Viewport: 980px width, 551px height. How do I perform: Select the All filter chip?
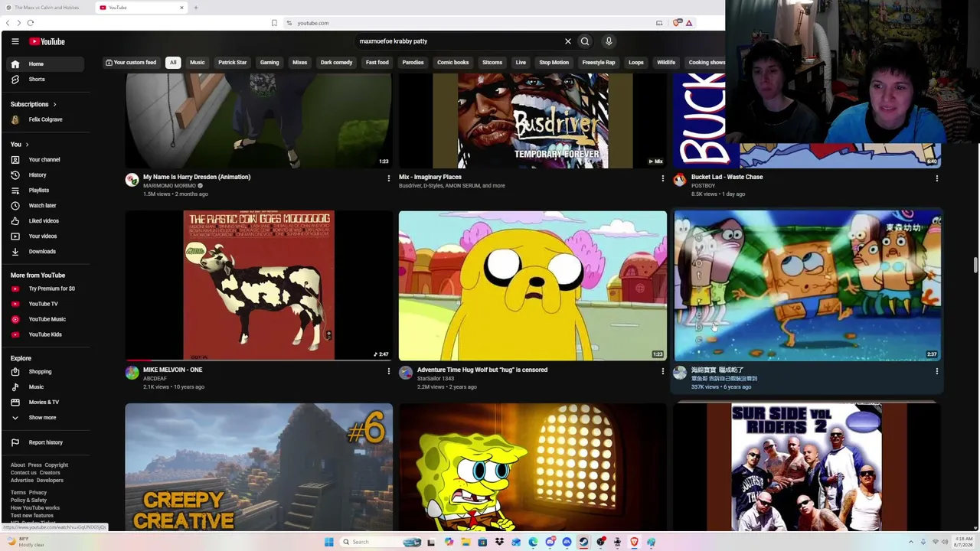[x=173, y=63]
